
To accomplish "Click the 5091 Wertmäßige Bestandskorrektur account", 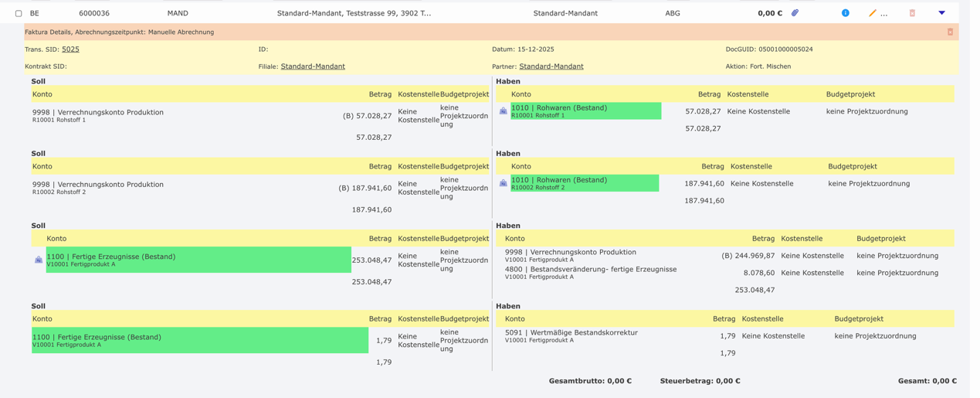I will coord(571,333).
